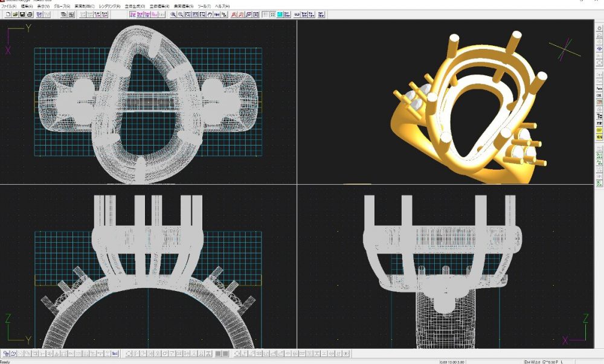Click the top icon in right sidebar
Screen dimensions: 604x364
599,28
